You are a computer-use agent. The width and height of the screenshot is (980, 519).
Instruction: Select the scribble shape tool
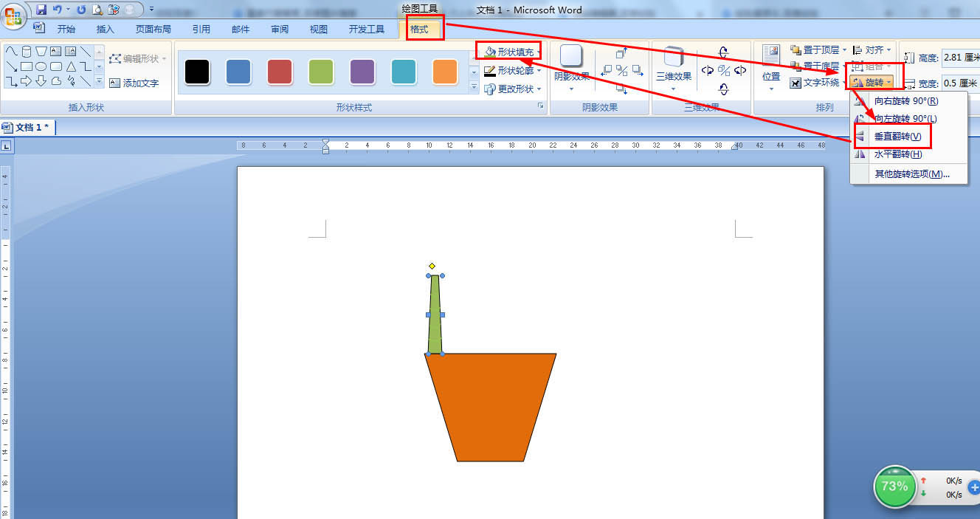71,81
